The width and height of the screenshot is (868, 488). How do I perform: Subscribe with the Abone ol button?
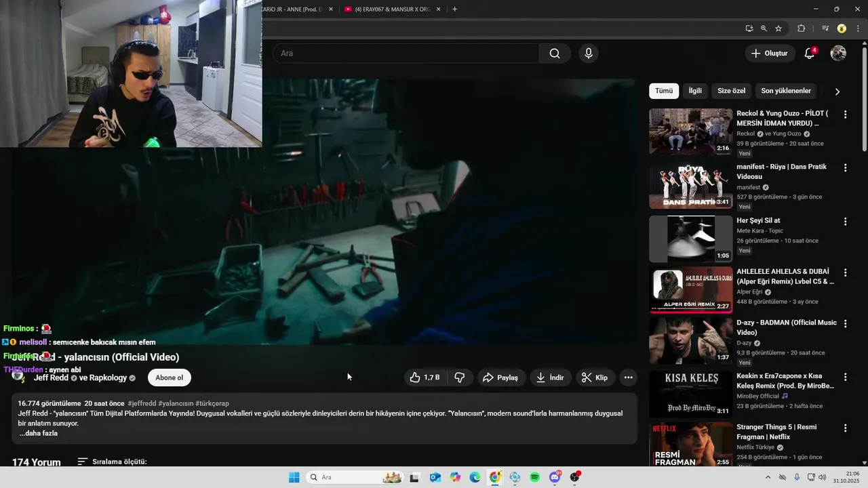170,378
